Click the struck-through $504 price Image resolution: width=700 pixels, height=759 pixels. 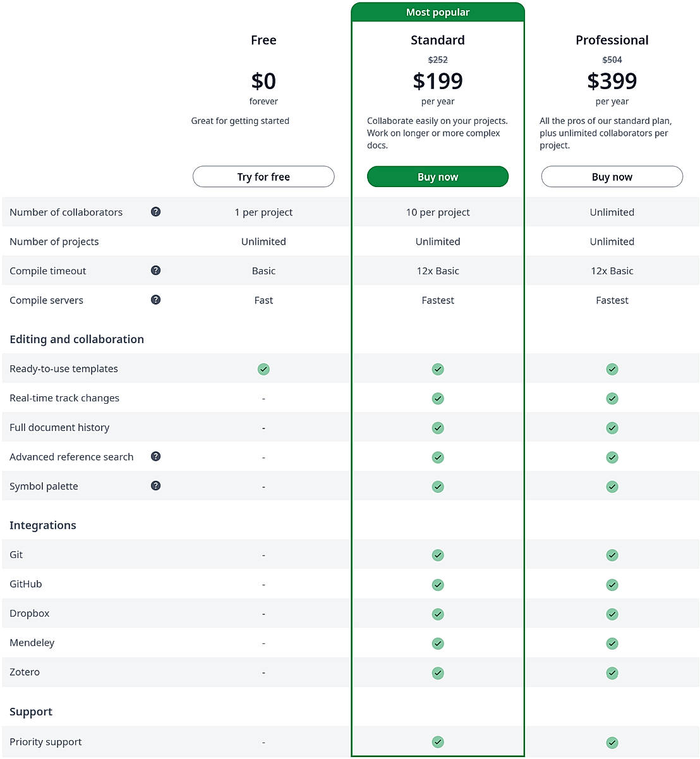pyautogui.click(x=612, y=59)
